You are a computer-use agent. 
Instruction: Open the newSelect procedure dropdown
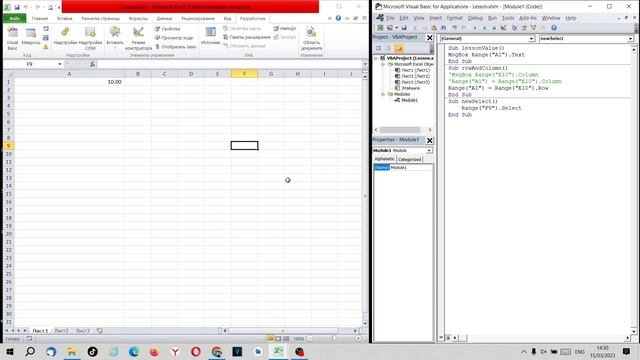(x=630, y=38)
